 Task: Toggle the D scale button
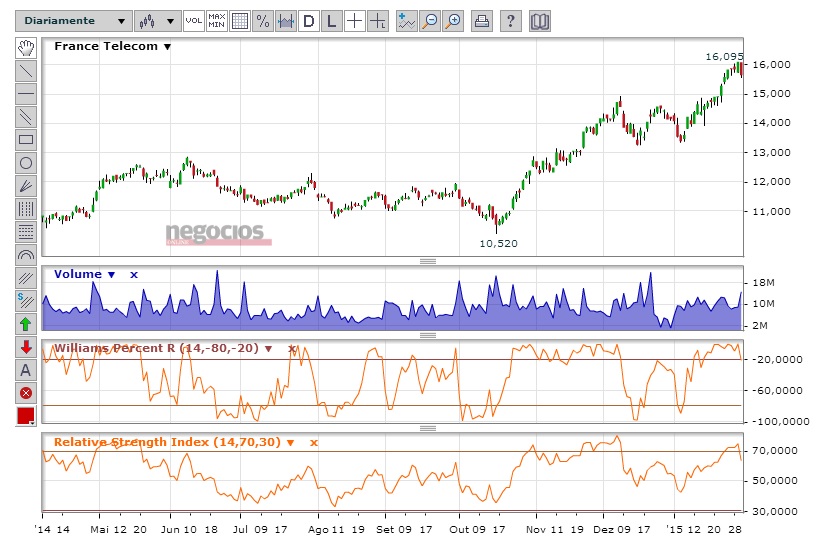309,21
